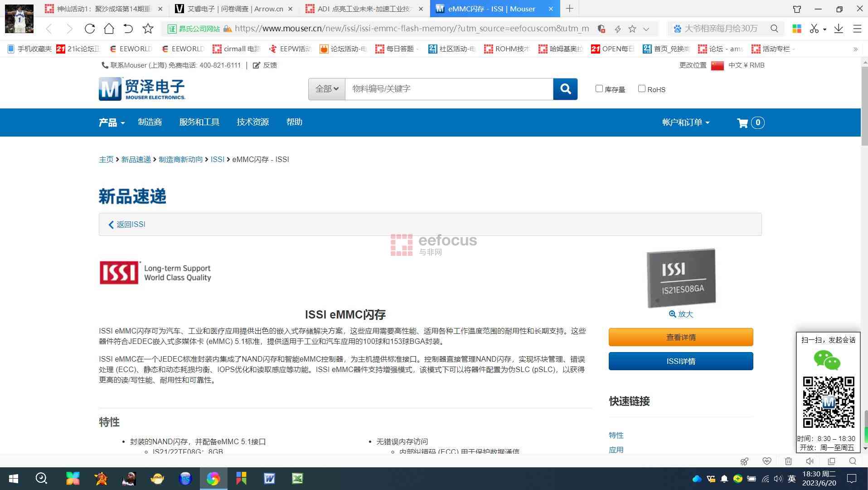Expand the address bar dropdown chevron

(x=646, y=29)
